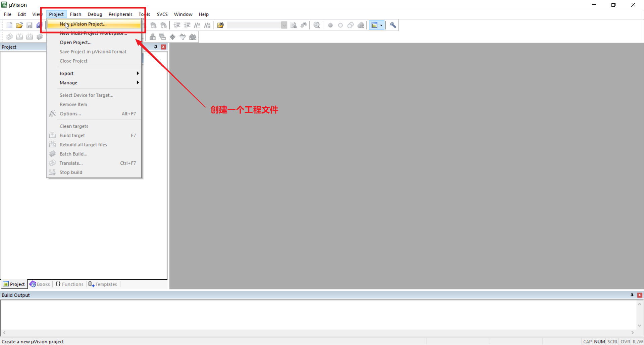Click inside the Find text input field
The width and height of the screenshot is (644, 345).
[254, 25]
